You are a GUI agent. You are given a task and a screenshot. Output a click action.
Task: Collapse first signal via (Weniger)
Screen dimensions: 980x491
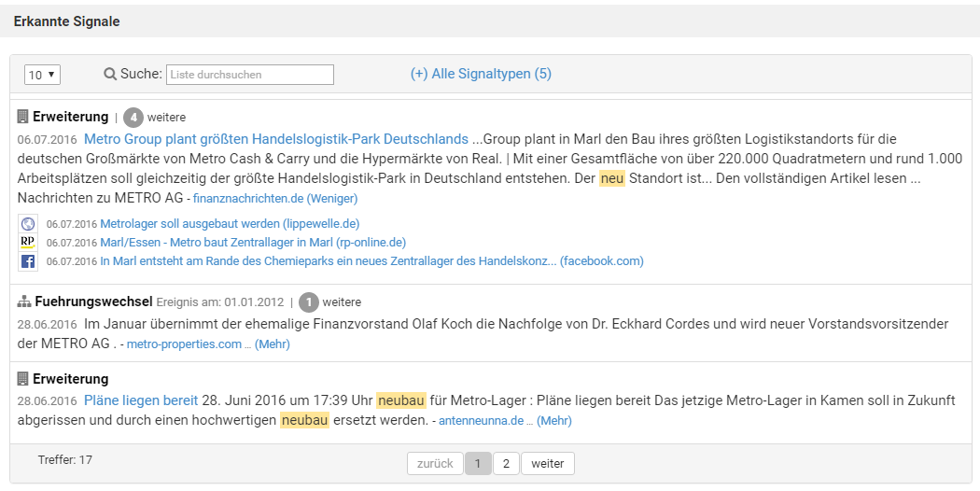pos(332,198)
